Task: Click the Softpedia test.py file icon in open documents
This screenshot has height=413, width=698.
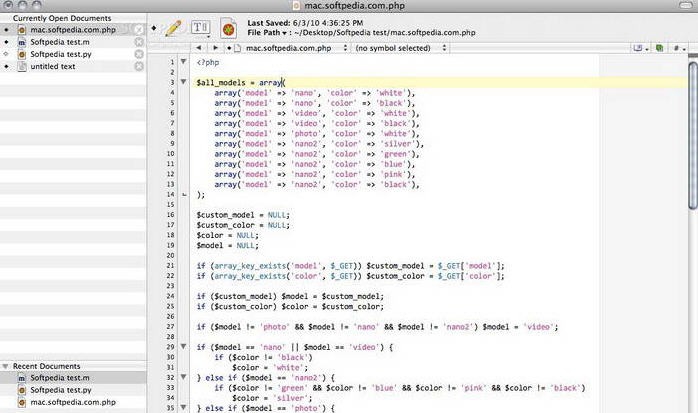Action: [x=22, y=54]
